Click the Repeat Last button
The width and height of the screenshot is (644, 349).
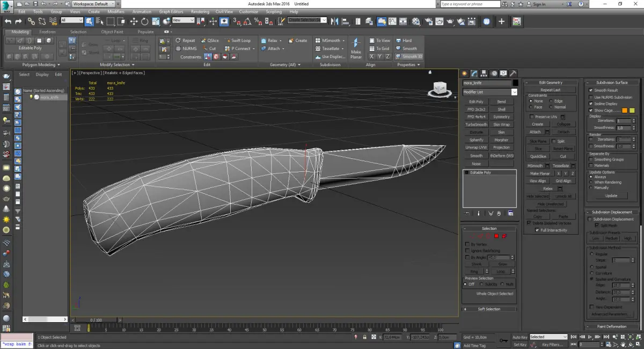click(x=551, y=90)
